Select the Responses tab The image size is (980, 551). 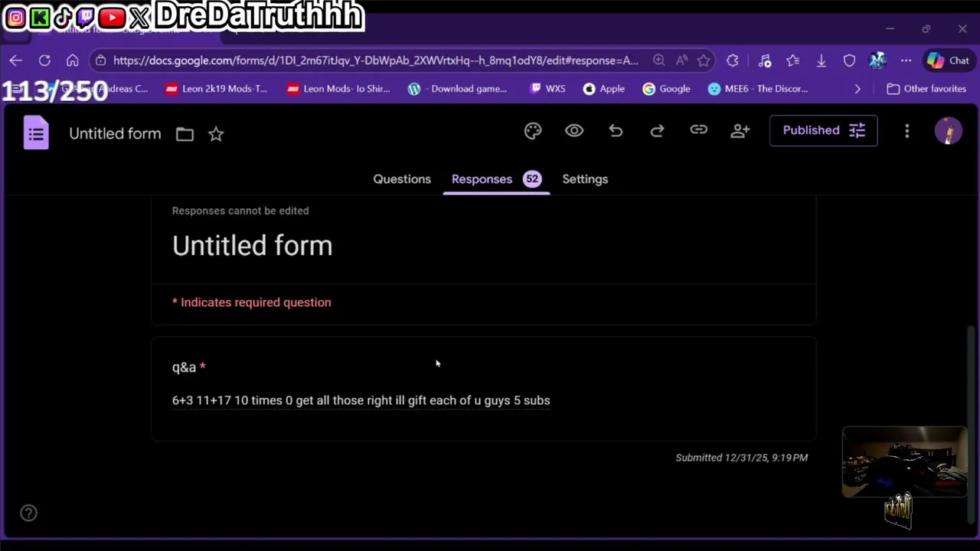pyautogui.click(x=496, y=179)
